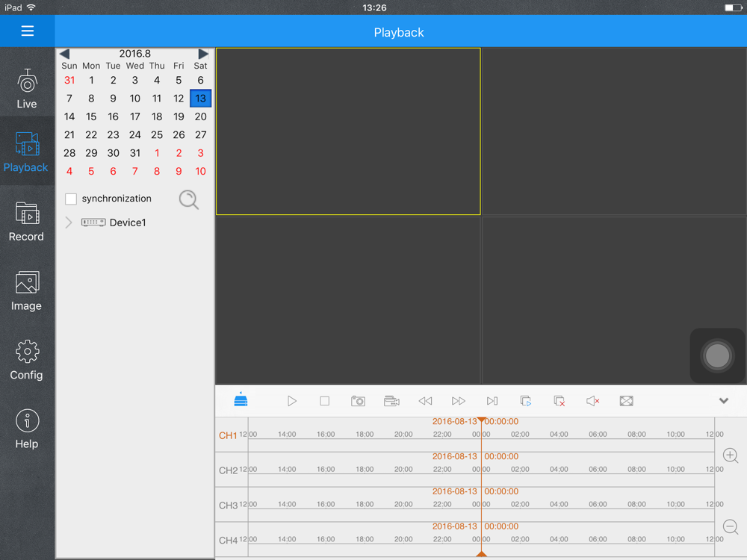Image resolution: width=747 pixels, height=560 pixels.
Task: Select July 31 in red
Action: point(69,80)
